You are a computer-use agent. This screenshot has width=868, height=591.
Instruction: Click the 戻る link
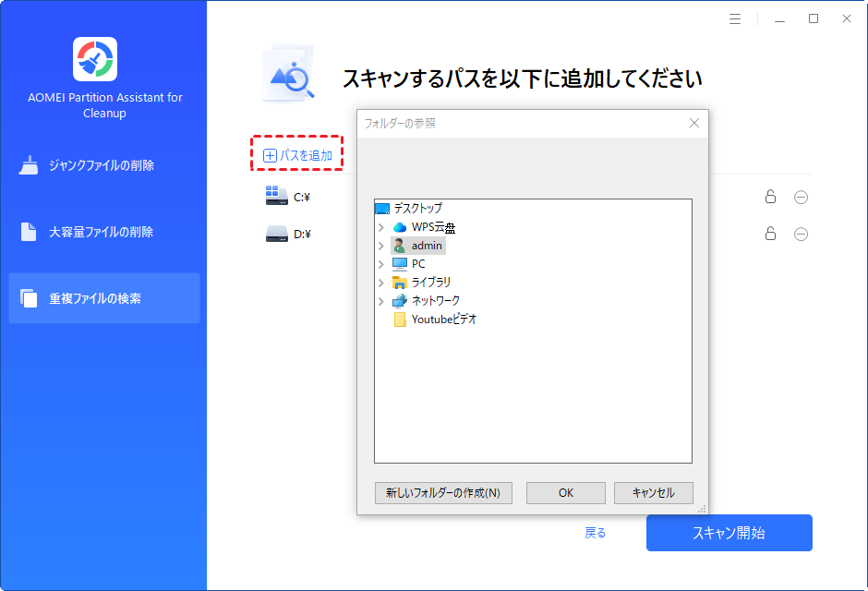coord(596,533)
